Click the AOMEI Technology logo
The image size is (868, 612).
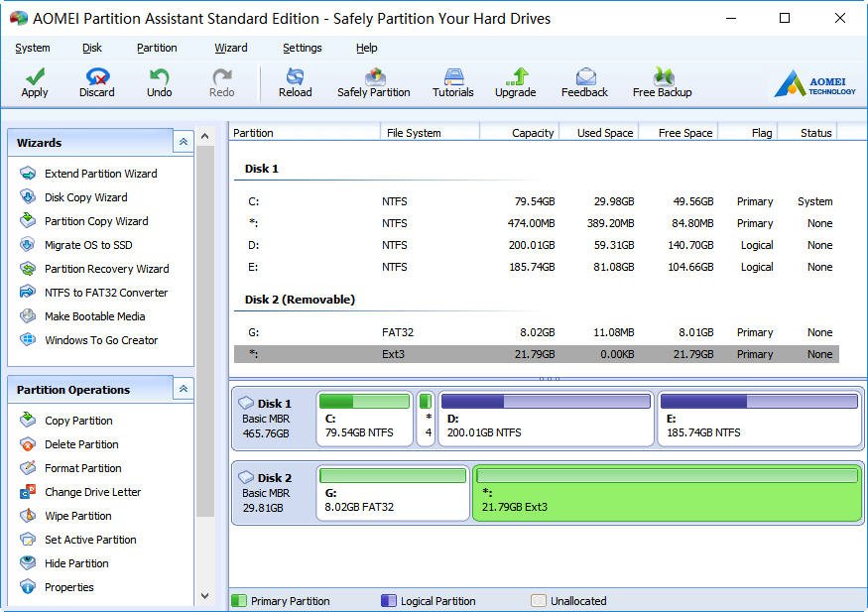pyautogui.click(x=814, y=83)
